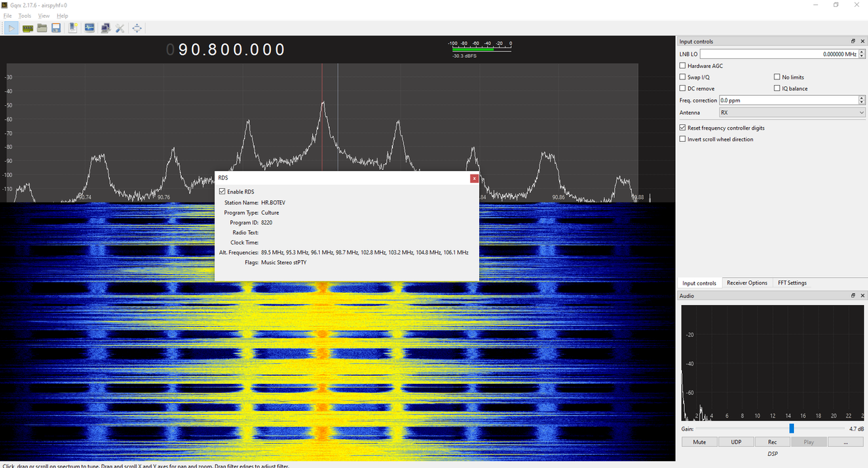Click the 90.800.000 frequency display
The height and width of the screenshot is (468, 868).
(x=226, y=50)
